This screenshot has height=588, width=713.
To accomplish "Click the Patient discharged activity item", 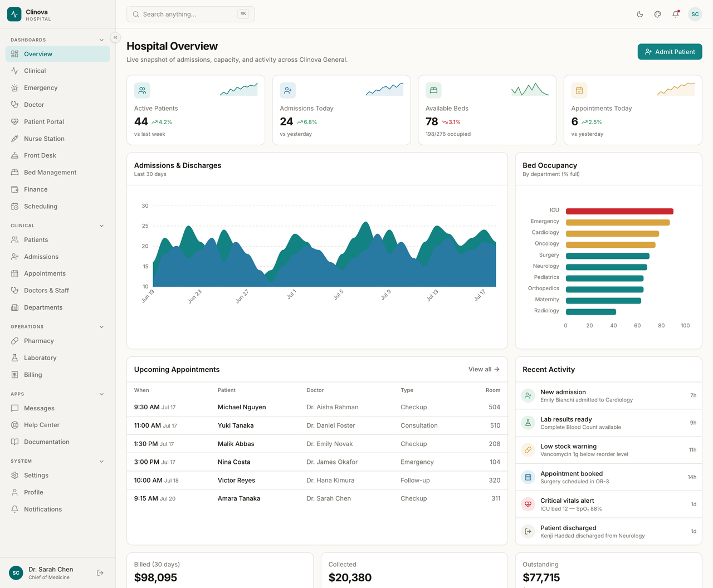I will point(608,532).
